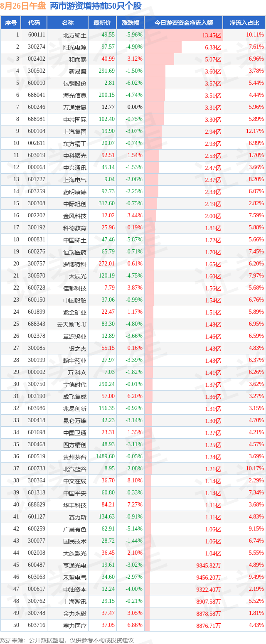
Task: Select stock code 300274
Action: pyautogui.click(x=37, y=47)
